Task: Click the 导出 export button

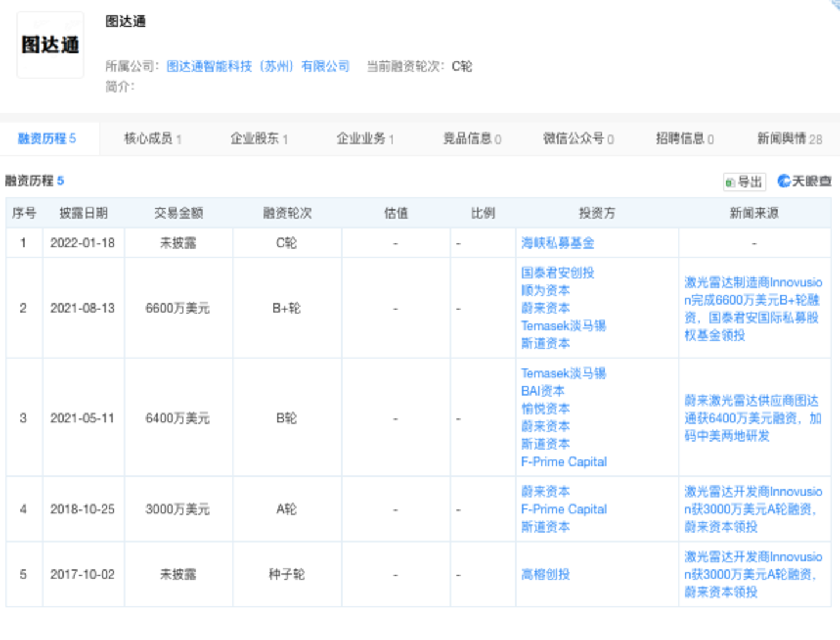Action: [744, 181]
